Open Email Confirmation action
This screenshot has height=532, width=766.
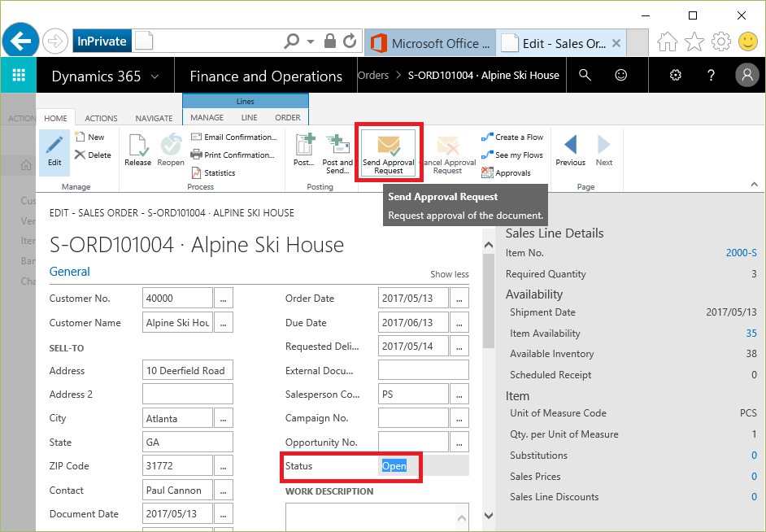point(234,137)
